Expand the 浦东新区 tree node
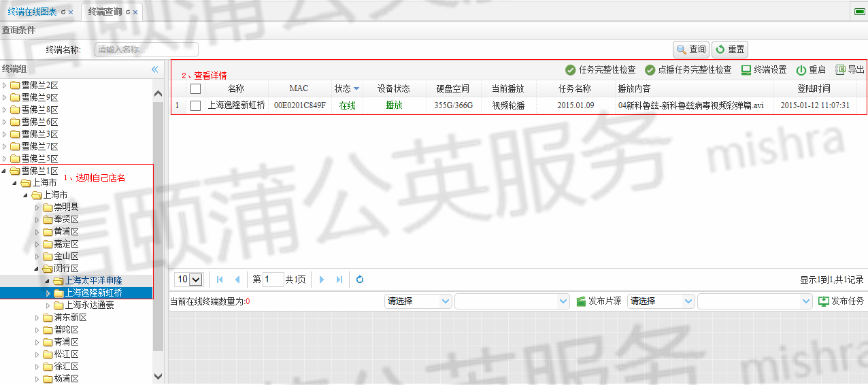 [x=37, y=318]
